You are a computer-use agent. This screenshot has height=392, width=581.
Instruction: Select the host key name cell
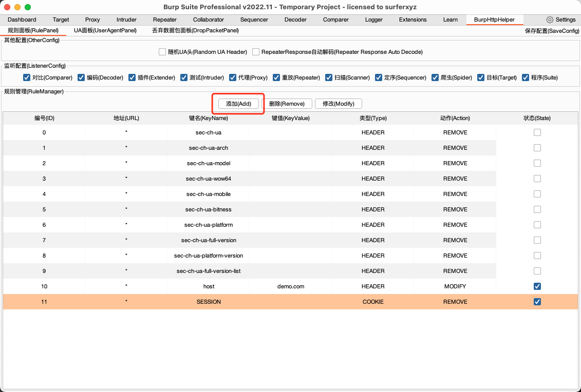tap(209, 286)
